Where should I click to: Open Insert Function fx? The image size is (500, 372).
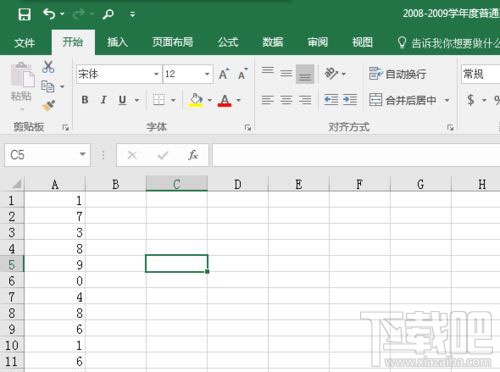click(193, 155)
